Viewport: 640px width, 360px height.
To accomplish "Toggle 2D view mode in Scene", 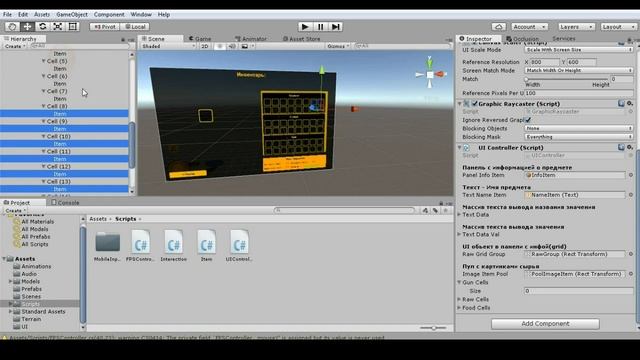I will tap(204, 46).
